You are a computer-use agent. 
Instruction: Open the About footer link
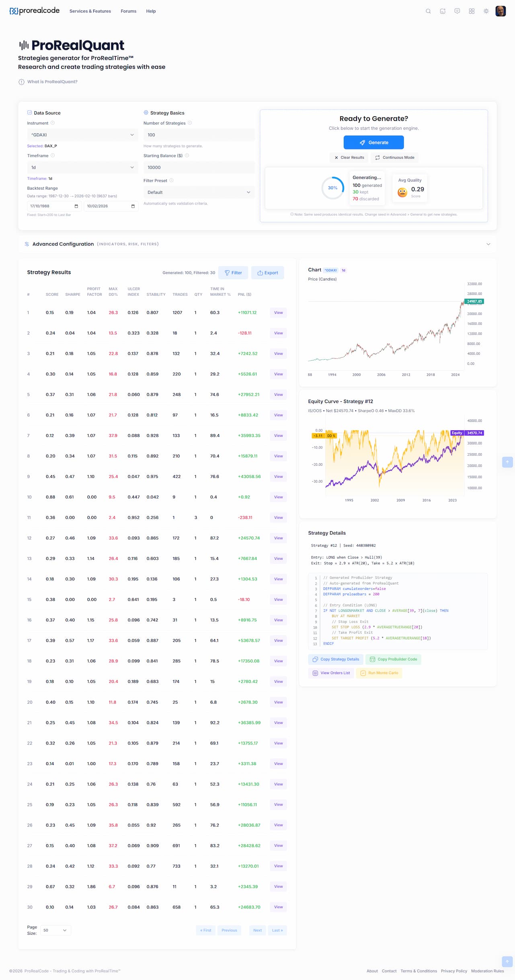[372, 971]
